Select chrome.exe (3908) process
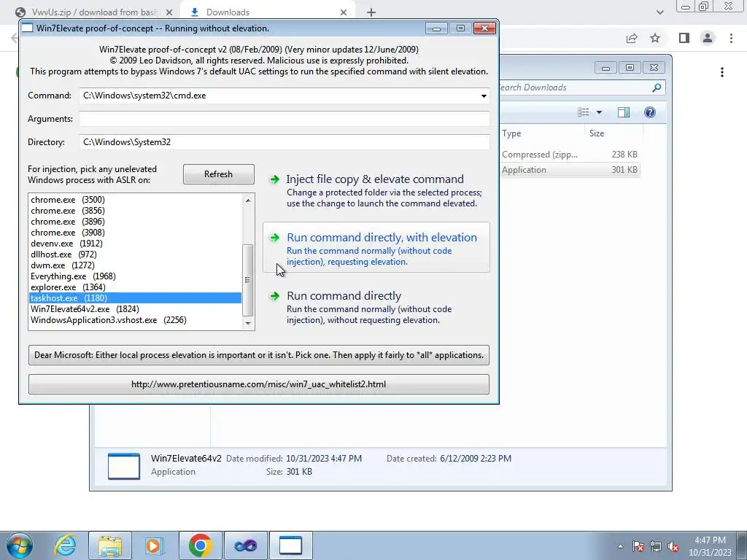This screenshot has width=747, height=560. [135, 233]
